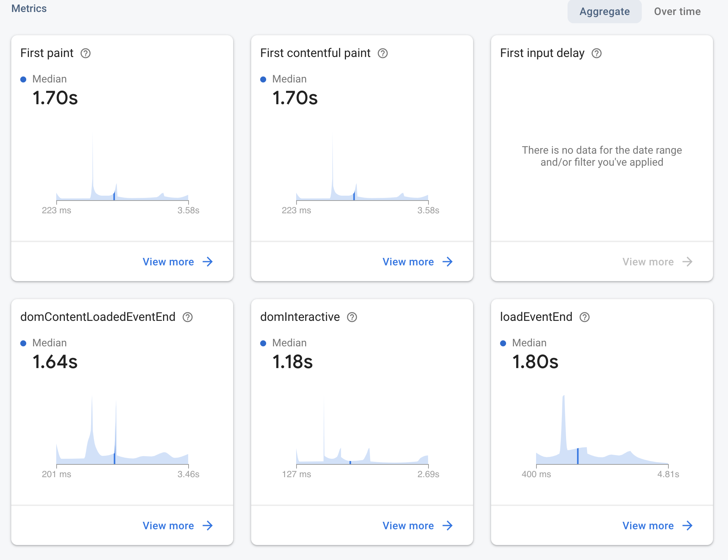Click the Median label on loadEventEnd card

click(529, 343)
